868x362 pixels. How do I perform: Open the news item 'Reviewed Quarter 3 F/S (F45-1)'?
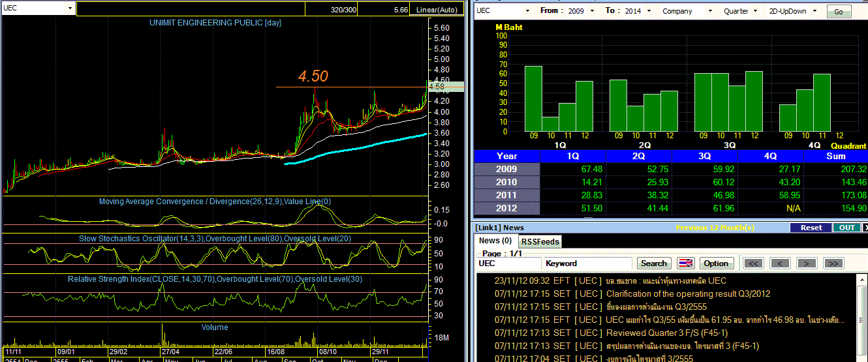pos(666,333)
